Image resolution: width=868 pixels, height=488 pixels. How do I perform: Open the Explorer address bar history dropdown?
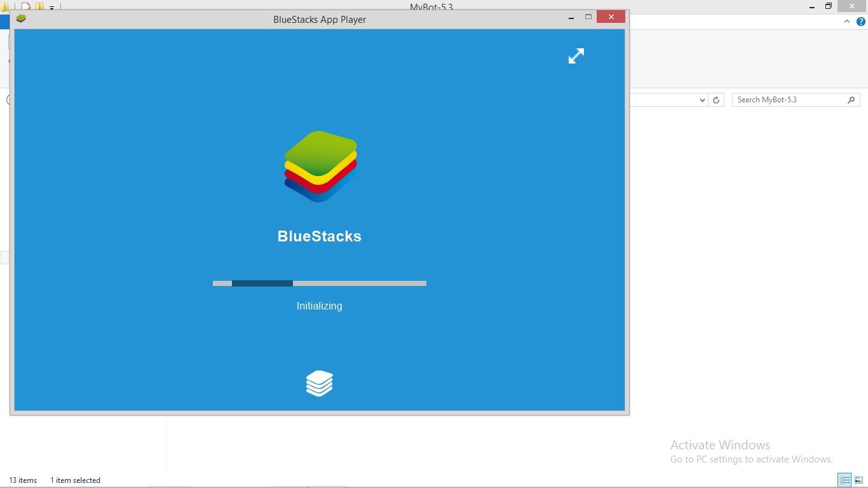tap(702, 100)
